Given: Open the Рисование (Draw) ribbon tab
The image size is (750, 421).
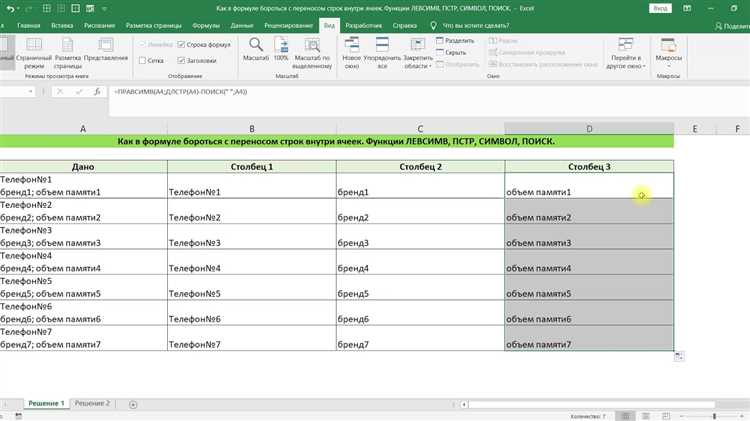Looking at the screenshot, I should [99, 25].
